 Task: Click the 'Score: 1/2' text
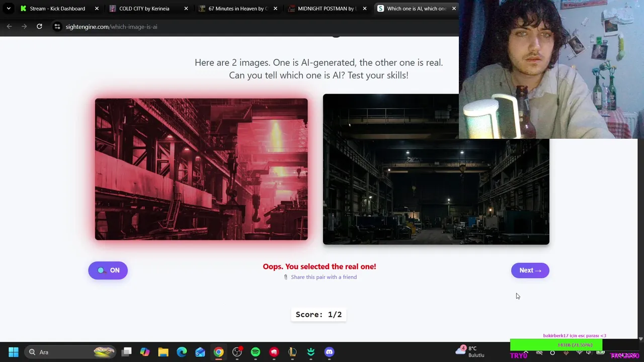[318, 314]
